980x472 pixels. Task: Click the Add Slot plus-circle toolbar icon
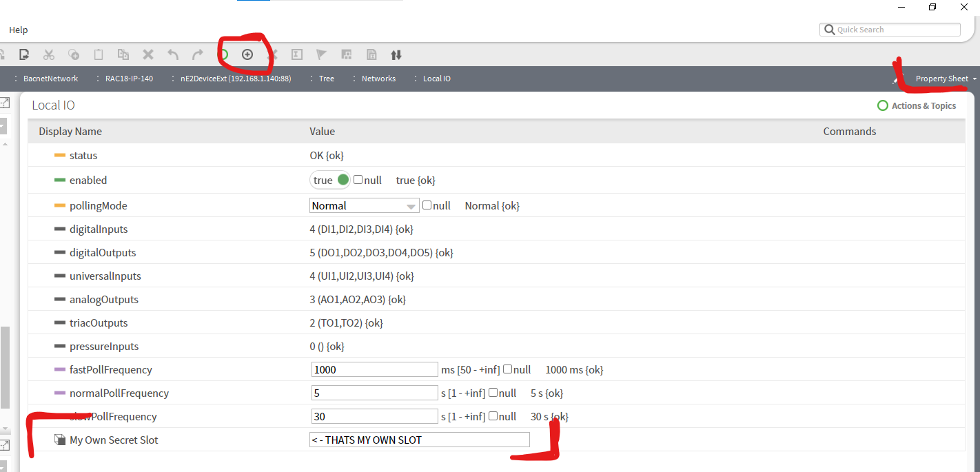click(247, 54)
